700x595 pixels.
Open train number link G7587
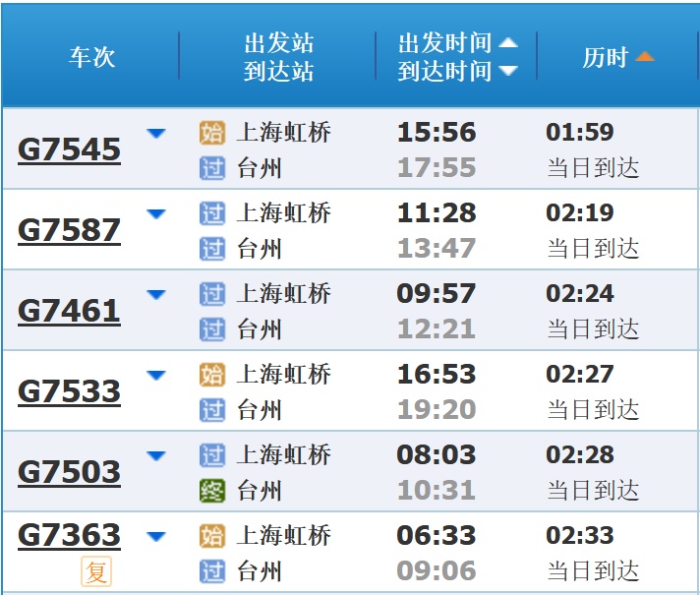69,230
